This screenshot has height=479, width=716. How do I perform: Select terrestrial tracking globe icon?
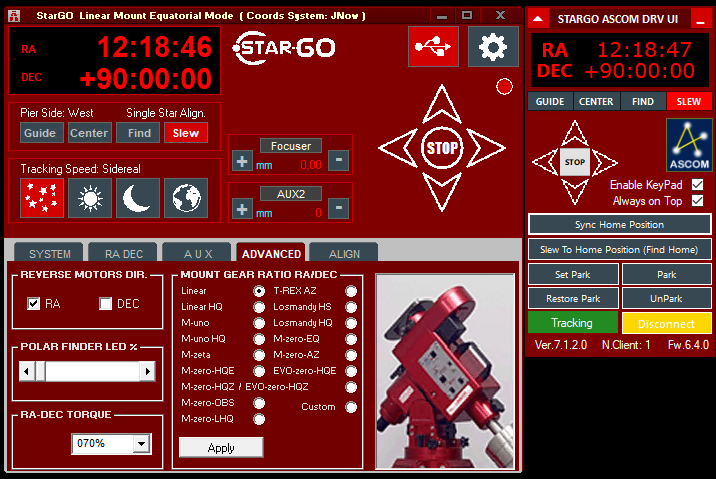click(x=186, y=198)
